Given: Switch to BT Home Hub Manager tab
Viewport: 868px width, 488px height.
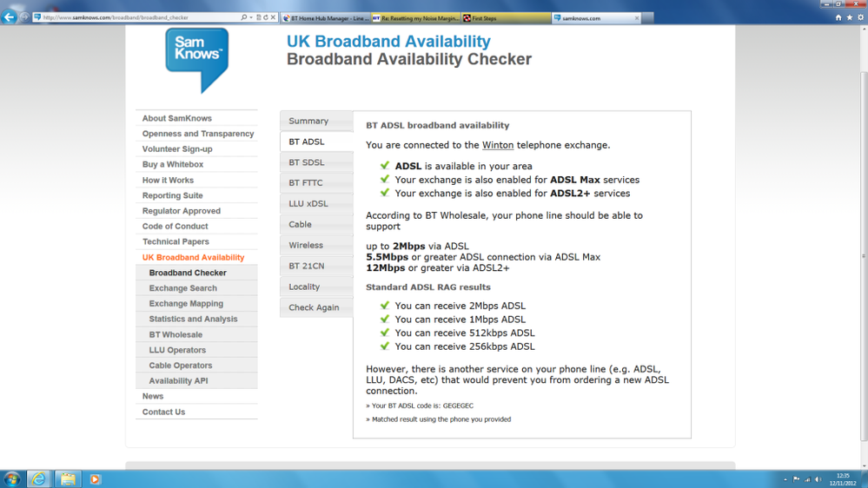Looking at the screenshot, I should tap(326, 18).
